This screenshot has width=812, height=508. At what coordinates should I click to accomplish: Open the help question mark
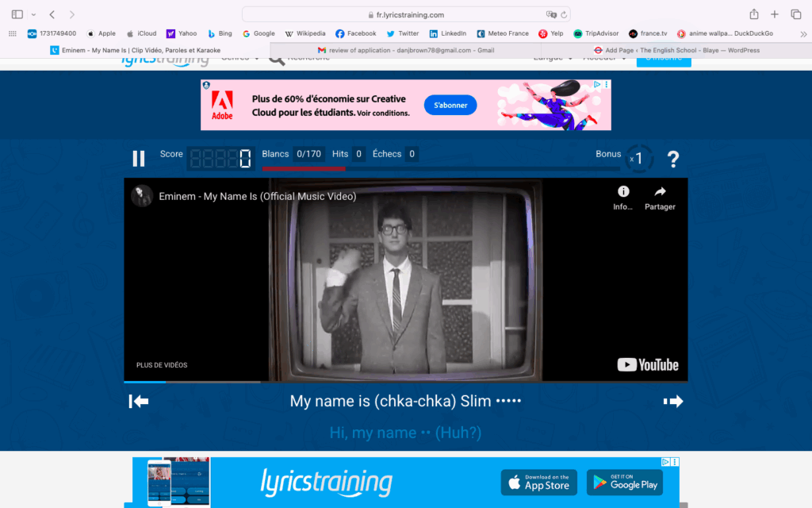click(x=672, y=159)
